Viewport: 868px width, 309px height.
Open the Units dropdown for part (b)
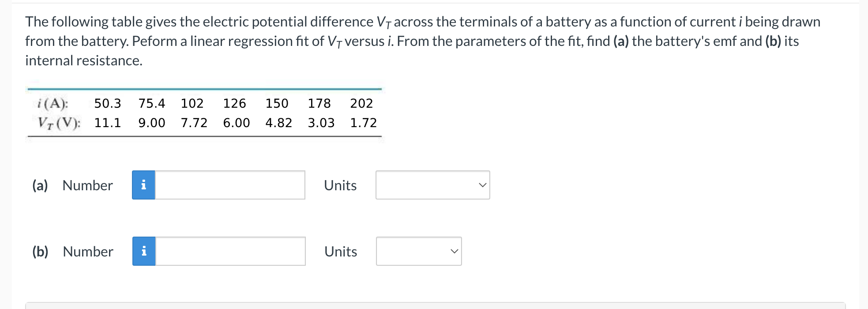(419, 251)
